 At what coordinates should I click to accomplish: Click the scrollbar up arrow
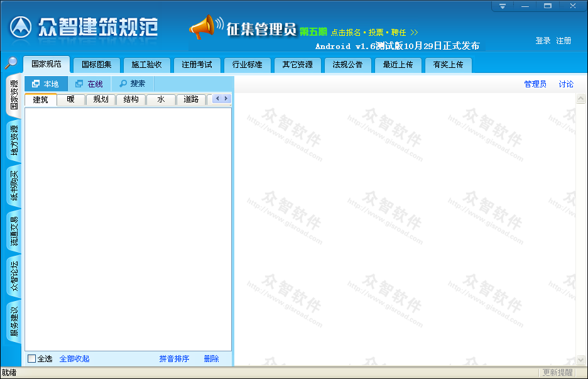[580, 99]
